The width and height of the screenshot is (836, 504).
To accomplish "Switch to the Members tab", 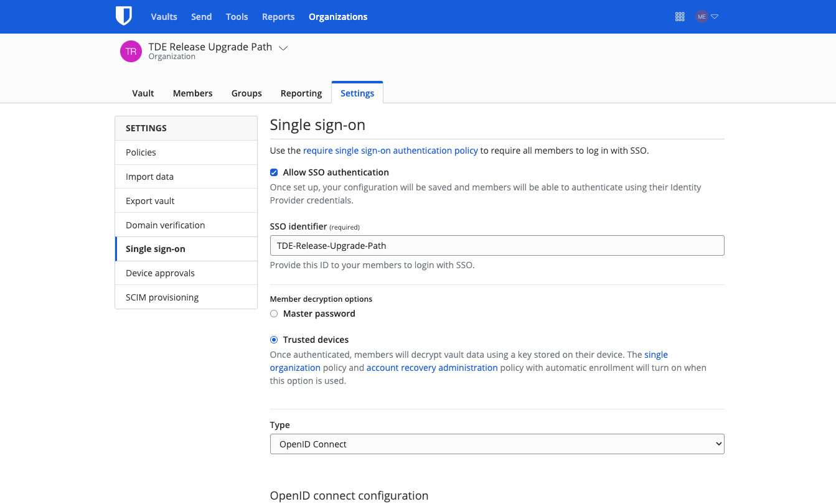I will click(x=192, y=93).
